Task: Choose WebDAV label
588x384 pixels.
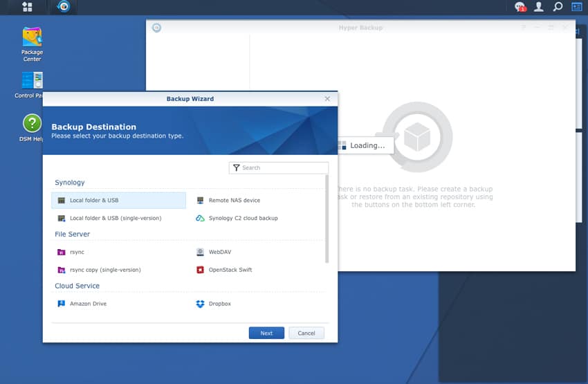Action: pos(220,252)
